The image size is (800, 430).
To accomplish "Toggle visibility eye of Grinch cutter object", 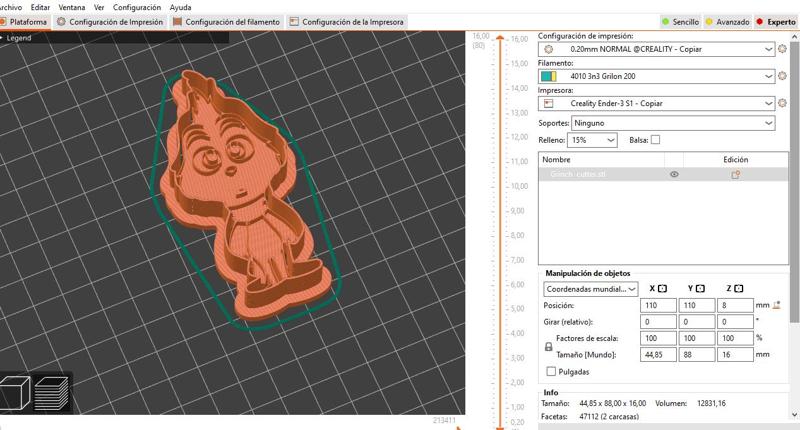I will 674,174.
